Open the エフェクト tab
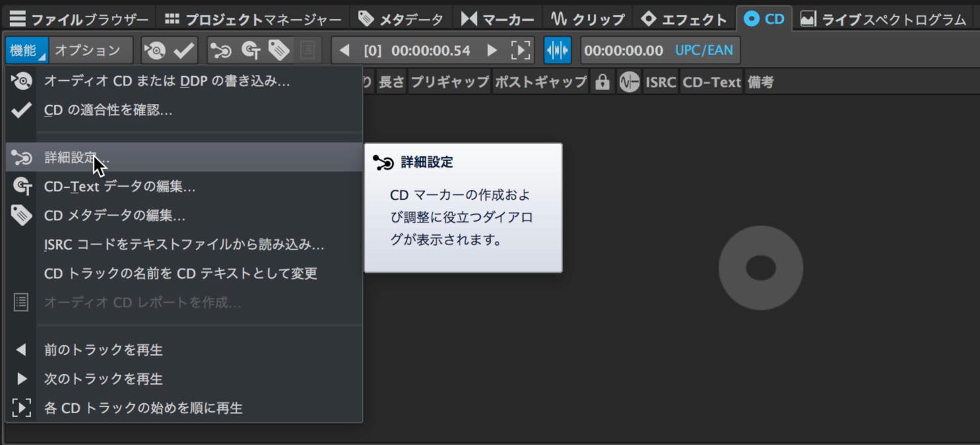The image size is (980, 445). 684,19
